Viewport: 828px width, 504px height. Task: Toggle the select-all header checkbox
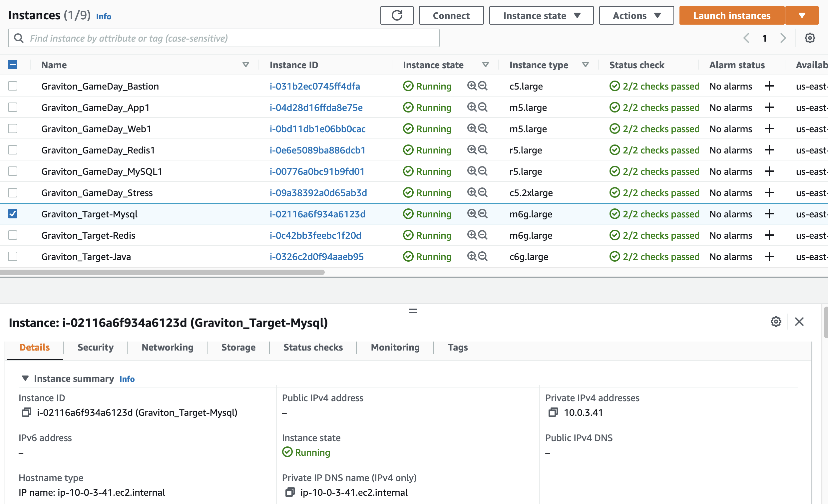13,65
